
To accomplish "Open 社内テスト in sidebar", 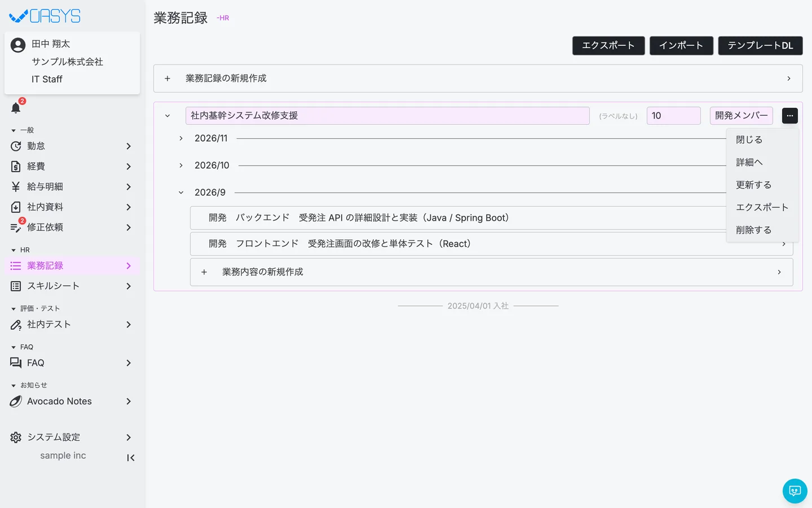I will point(72,325).
